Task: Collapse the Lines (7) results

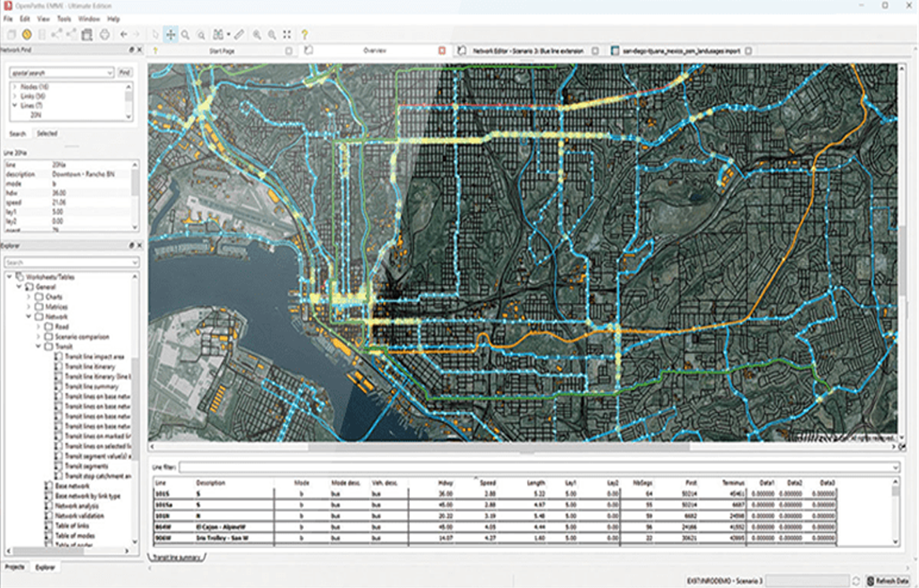Action: click(x=15, y=105)
